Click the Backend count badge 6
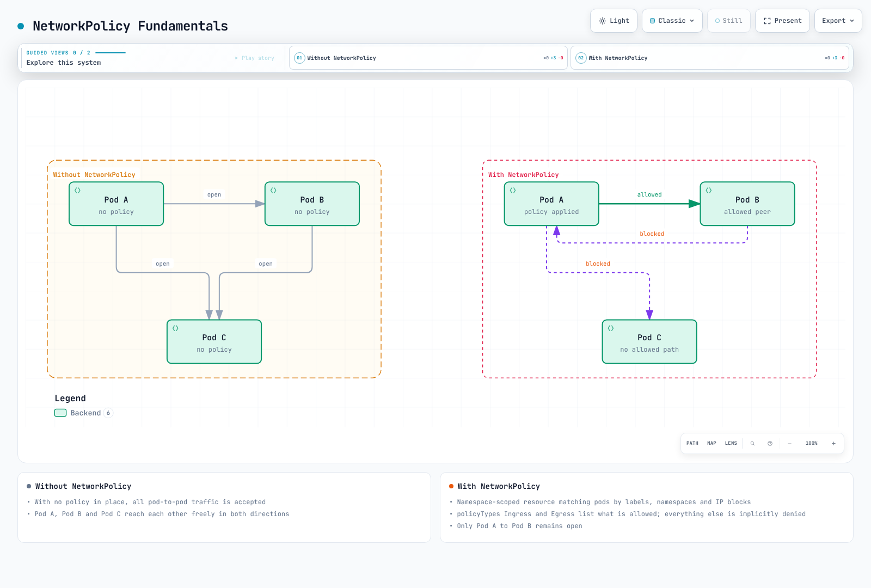The height and width of the screenshot is (588, 871). pos(108,413)
